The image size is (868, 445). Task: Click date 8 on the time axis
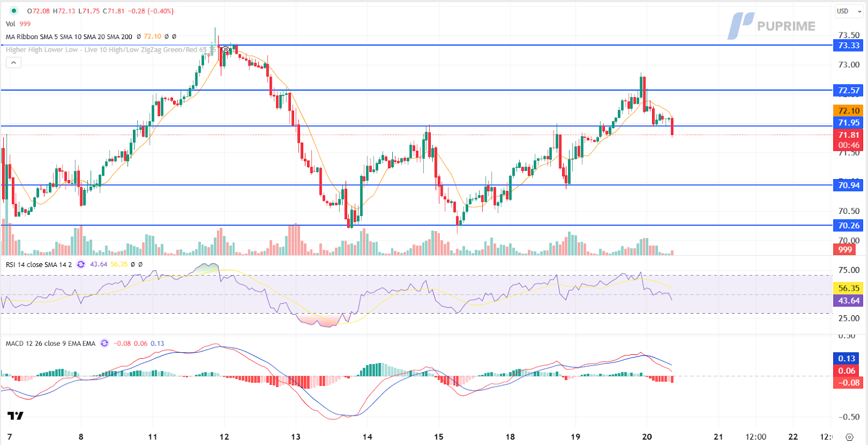81,437
